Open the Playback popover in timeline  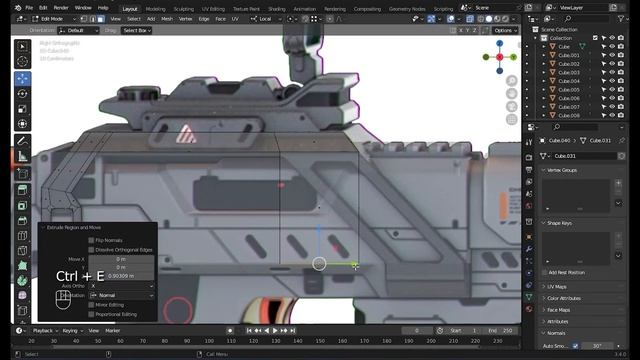pyautogui.click(x=45, y=331)
